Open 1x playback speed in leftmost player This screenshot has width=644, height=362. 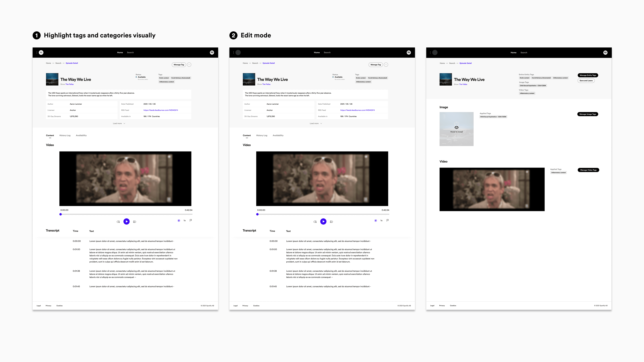pos(185,221)
